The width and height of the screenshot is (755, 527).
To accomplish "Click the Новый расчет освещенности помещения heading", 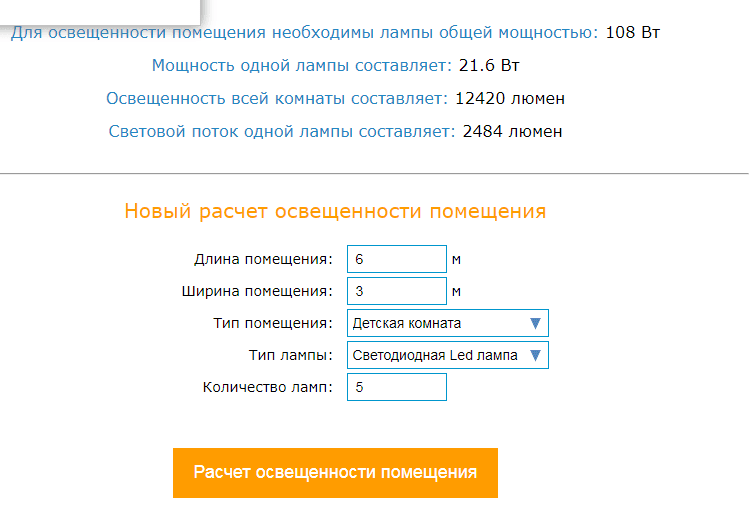I will (335, 211).
